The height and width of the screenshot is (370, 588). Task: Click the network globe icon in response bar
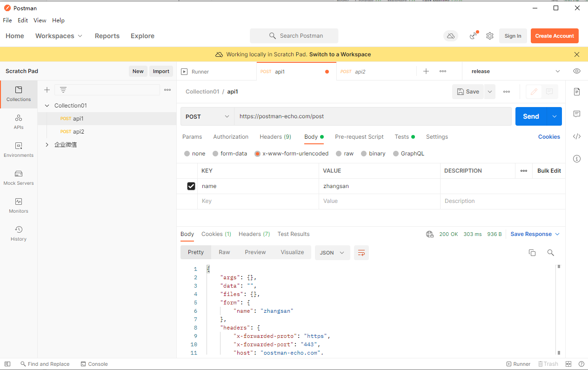pos(430,234)
